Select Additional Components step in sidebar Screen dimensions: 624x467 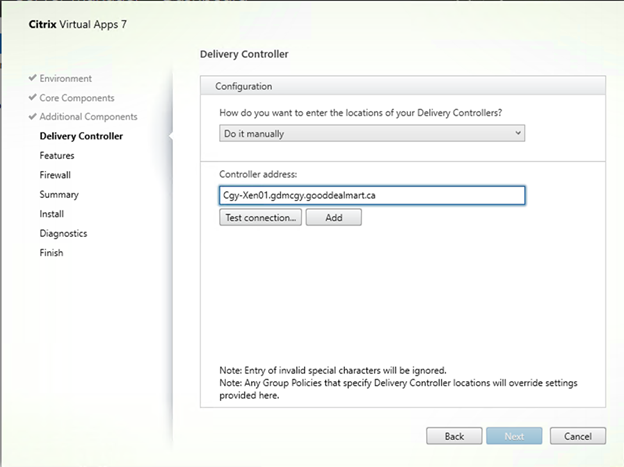(88, 117)
